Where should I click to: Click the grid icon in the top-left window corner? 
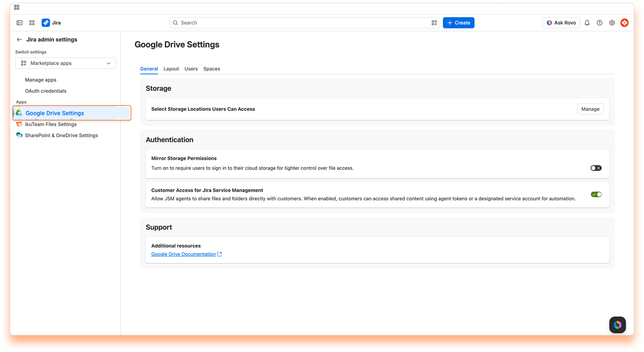pos(17,7)
